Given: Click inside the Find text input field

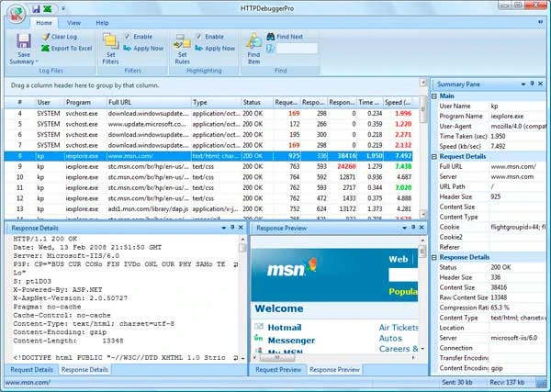Looking at the screenshot, I should 297,49.
